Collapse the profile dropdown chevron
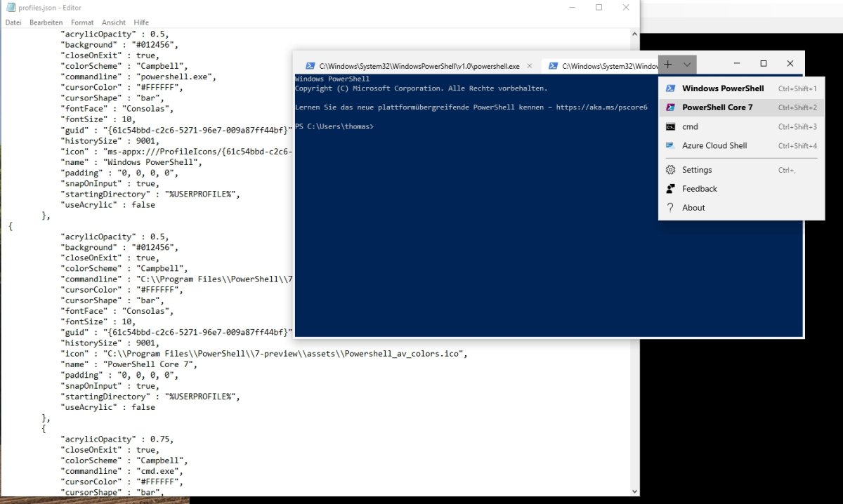843x504 pixels. [x=687, y=64]
